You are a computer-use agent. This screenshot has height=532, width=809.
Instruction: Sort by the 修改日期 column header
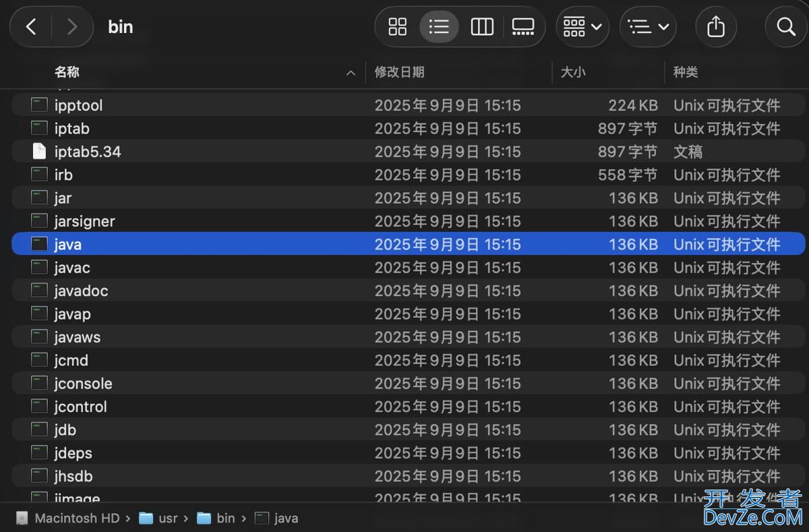(400, 72)
